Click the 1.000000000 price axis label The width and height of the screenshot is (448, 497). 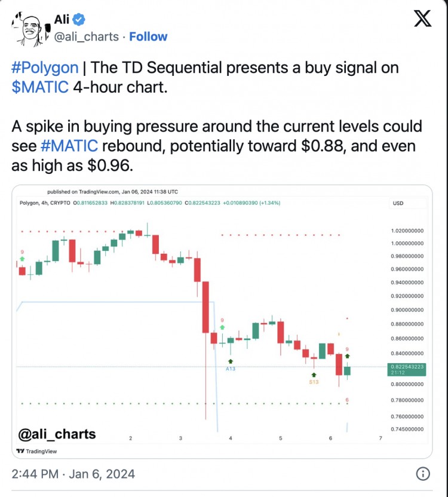point(408,243)
